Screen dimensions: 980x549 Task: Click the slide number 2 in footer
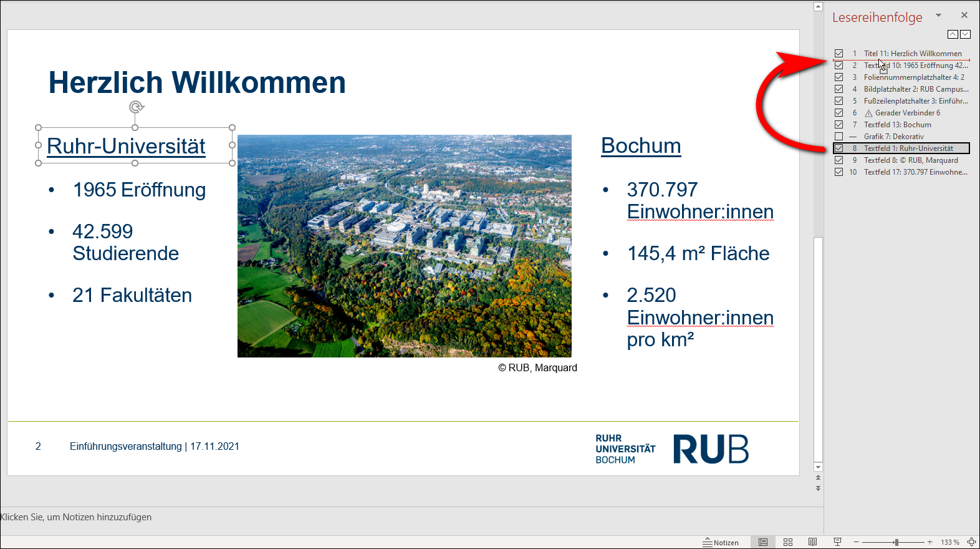coord(38,446)
